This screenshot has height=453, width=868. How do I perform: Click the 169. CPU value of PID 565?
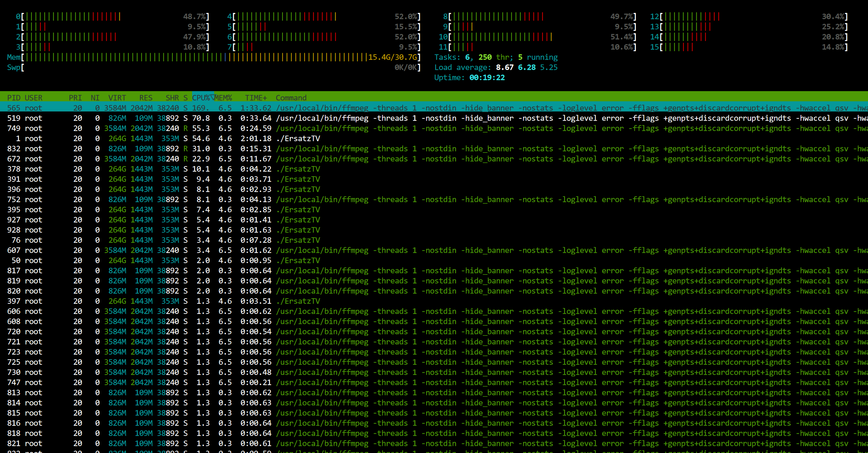click(x=201, y=108)
